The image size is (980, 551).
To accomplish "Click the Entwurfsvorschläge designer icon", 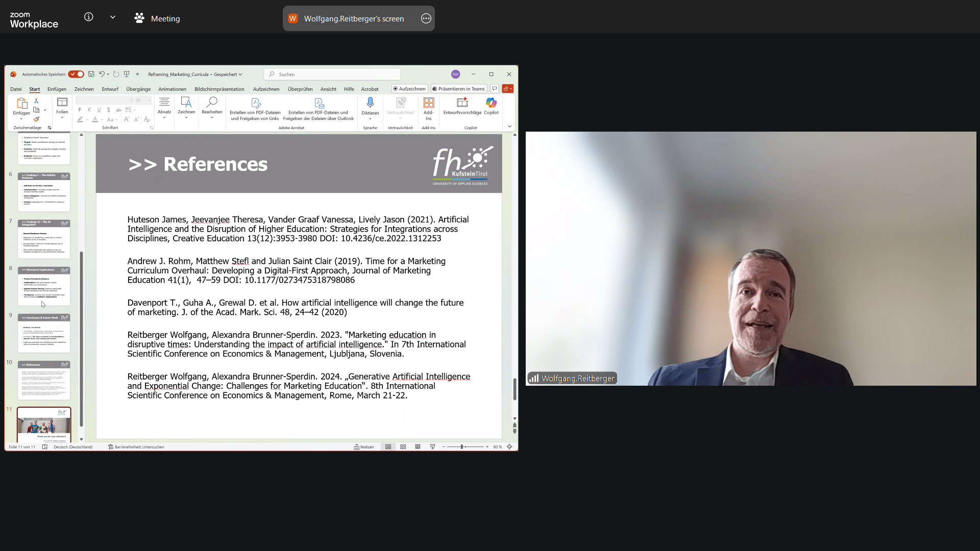I will [462, 104].
